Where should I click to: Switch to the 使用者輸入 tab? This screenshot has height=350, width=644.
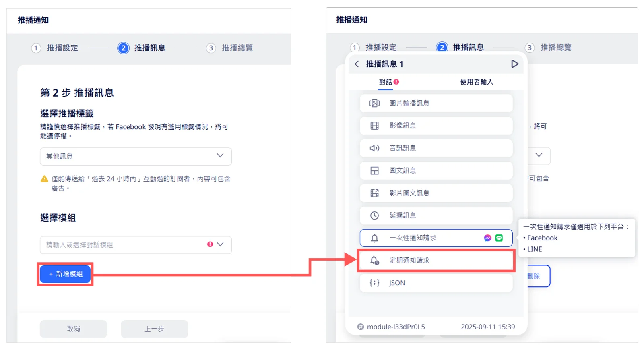(x=477, y=82)
